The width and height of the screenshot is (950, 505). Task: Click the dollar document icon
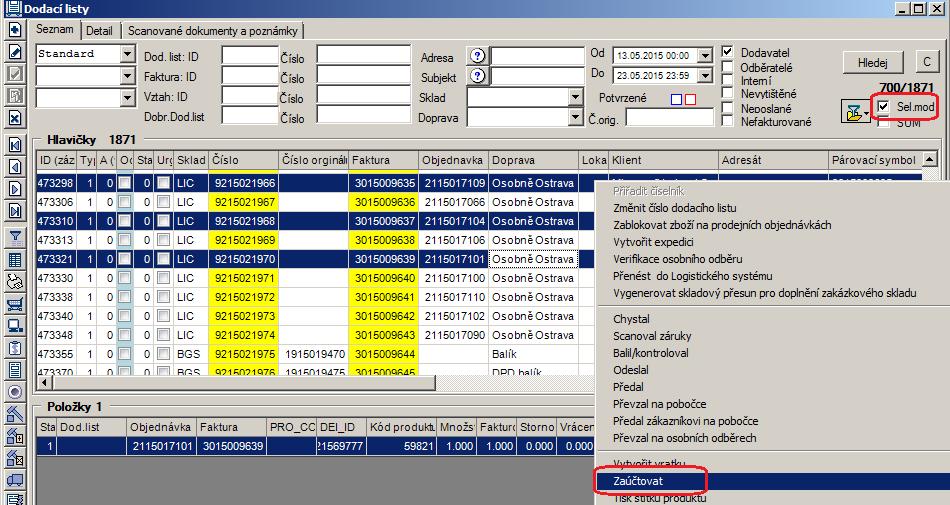[15, 348]
